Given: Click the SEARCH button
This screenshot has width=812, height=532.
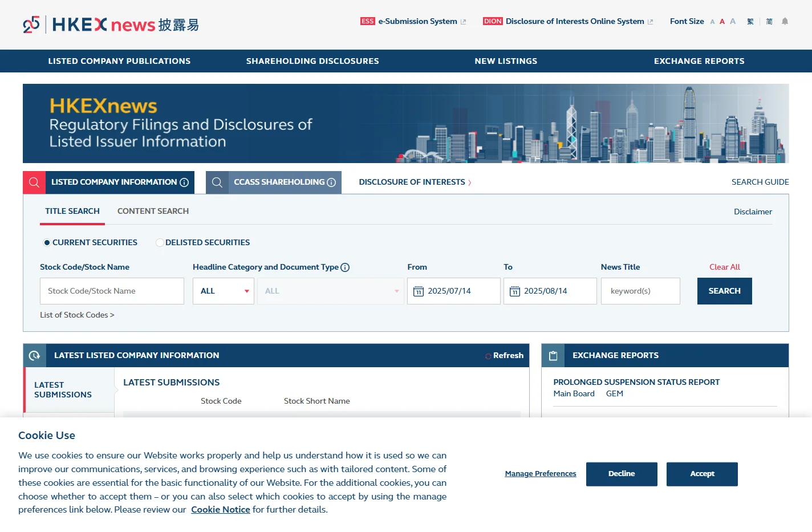Looking at the screenshot, I should [724, 291].
